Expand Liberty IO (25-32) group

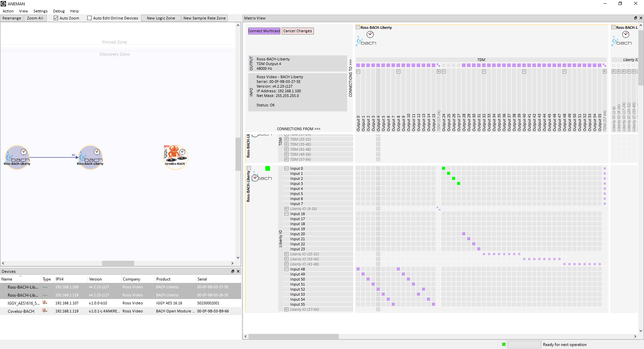[286, 254]
